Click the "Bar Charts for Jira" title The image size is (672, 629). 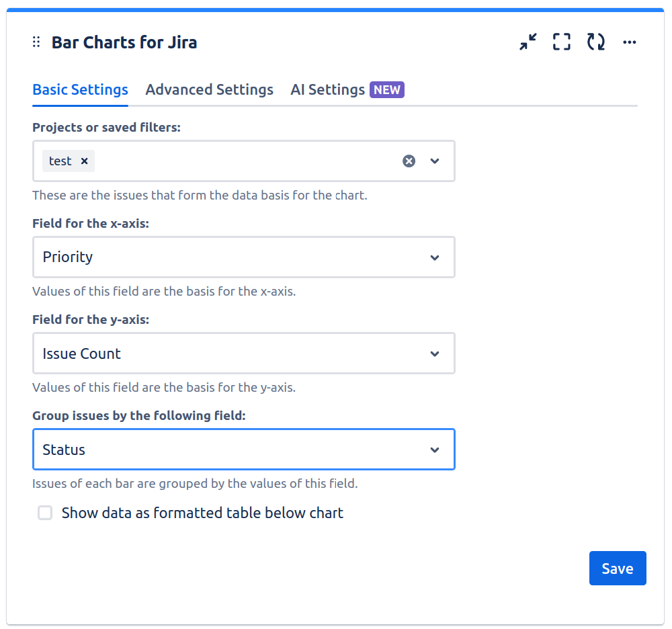(124, 43)
